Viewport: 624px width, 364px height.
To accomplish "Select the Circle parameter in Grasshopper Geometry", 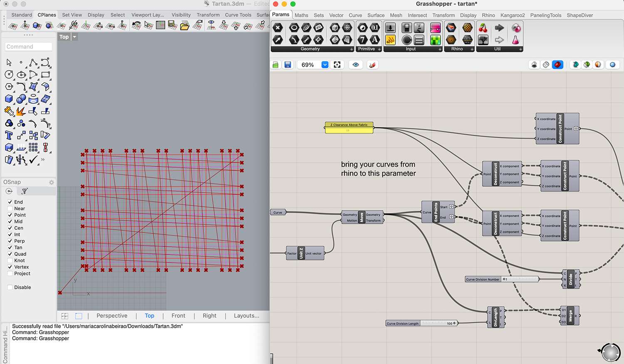I will coord(294,28).
